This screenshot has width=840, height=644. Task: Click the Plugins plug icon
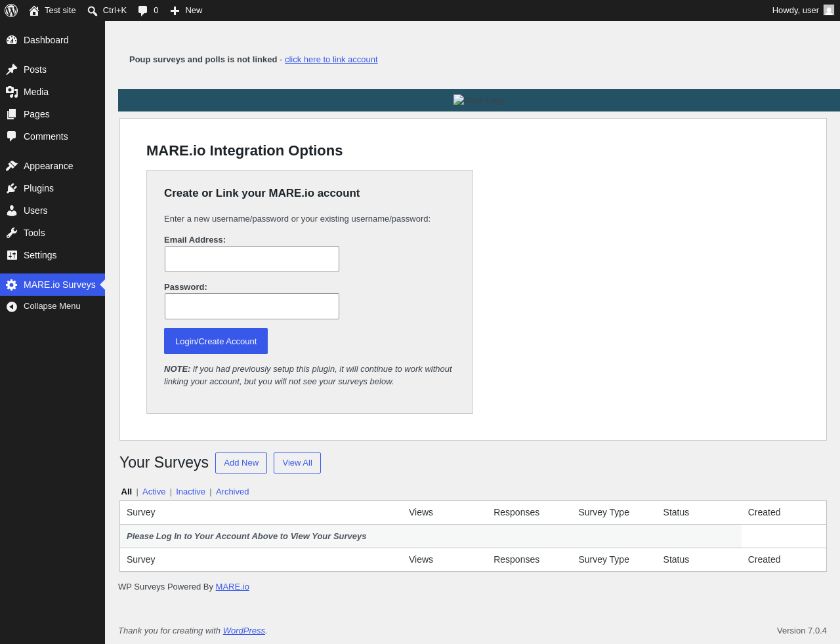(x=12, y=188)
